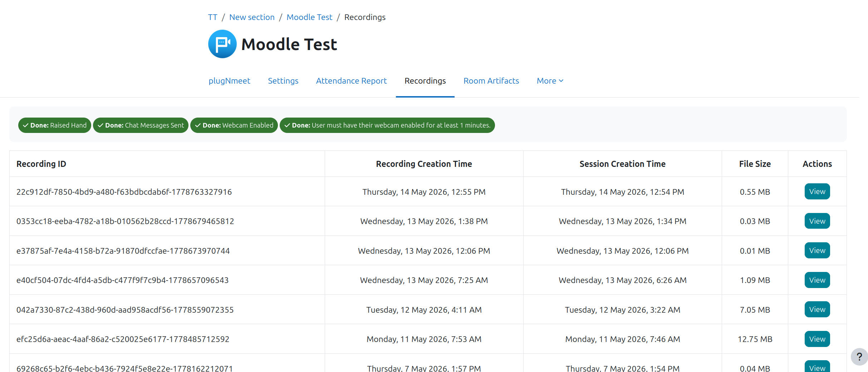Screen dimensions: 868x372
Task: Select recording ID starting with 042a7330-87c2
Action: pyautogui.click(x=125, y=310)
